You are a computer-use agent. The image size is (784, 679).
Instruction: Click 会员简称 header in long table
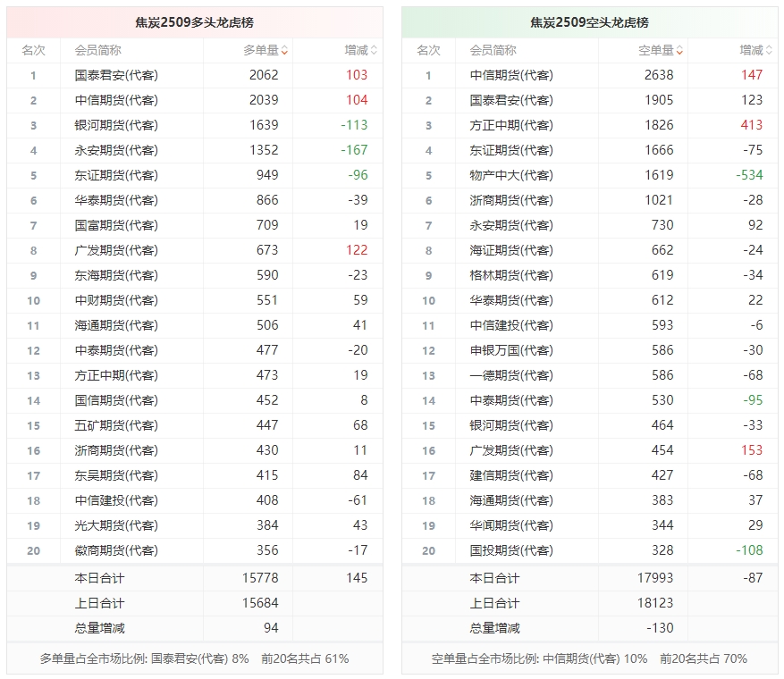(98, 50)
